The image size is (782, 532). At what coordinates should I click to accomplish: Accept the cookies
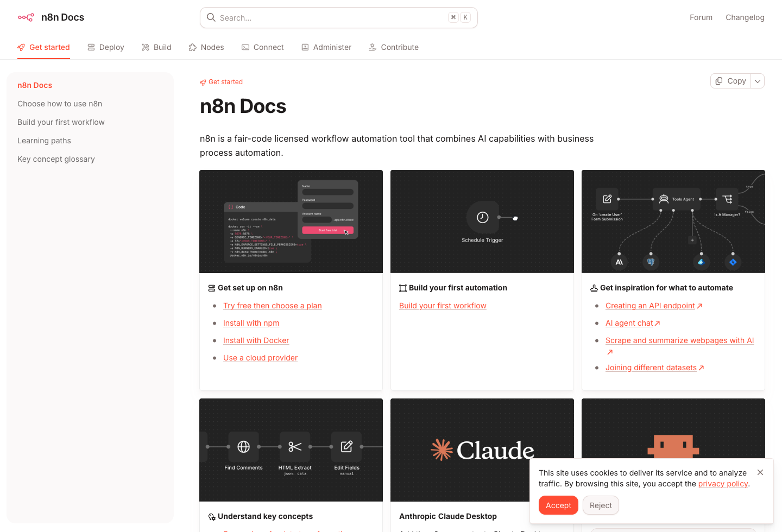[x=558, y=505]
